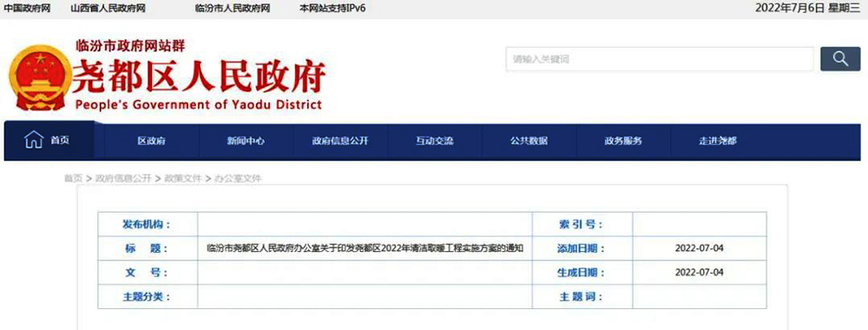Click 首页 in the breadcrumb
Image resolution: width=868 pixels, height=330 pixels.
(x=73, y=178)
